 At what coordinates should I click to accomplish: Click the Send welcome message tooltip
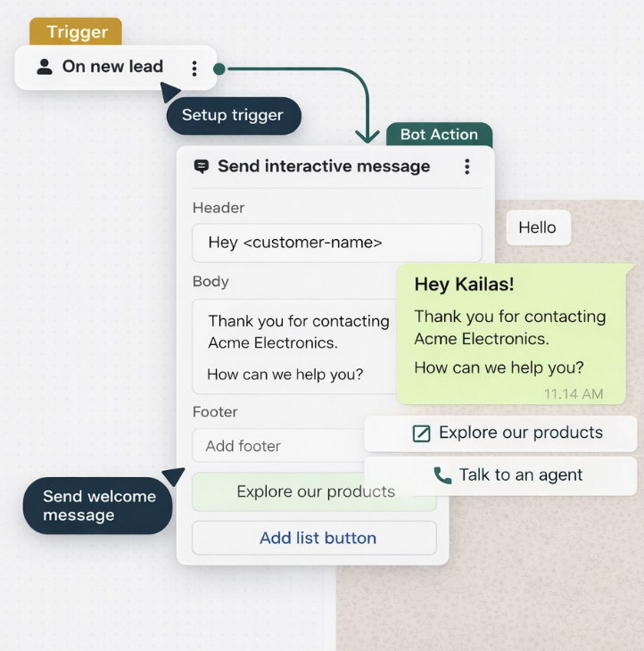(98, 506)
